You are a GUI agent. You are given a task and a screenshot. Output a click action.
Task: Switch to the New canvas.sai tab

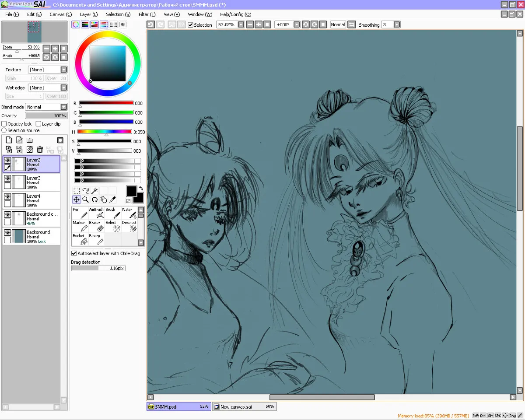(244, 406)
